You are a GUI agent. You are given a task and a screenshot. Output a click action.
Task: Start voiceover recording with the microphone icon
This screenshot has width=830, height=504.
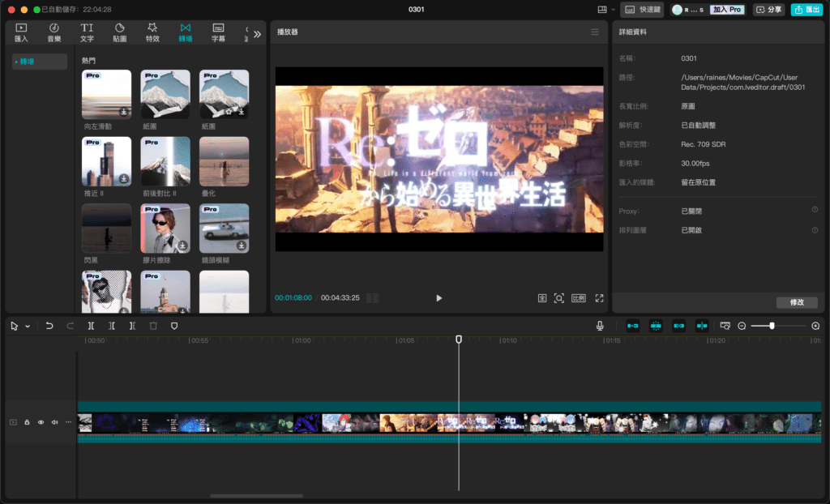coord(600,326)
